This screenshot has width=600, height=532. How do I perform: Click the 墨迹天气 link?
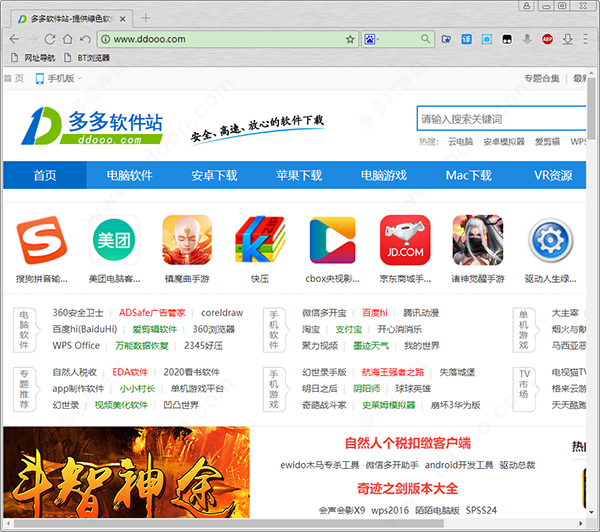click(371, 346)
